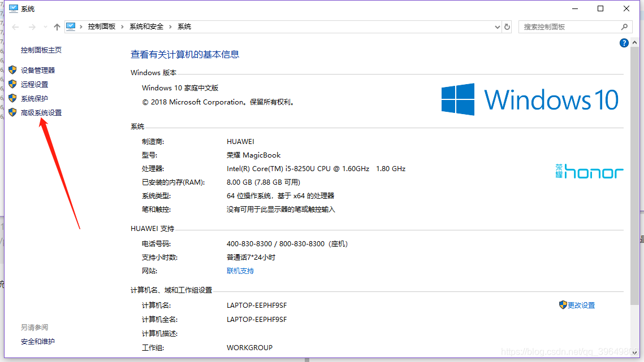Click HUAWEI manufacturer value
Screen dimensions: 644x362
pos(240,142)
